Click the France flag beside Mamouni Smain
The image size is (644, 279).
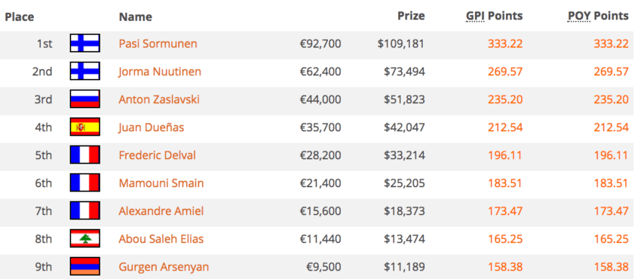click(84, 182)
